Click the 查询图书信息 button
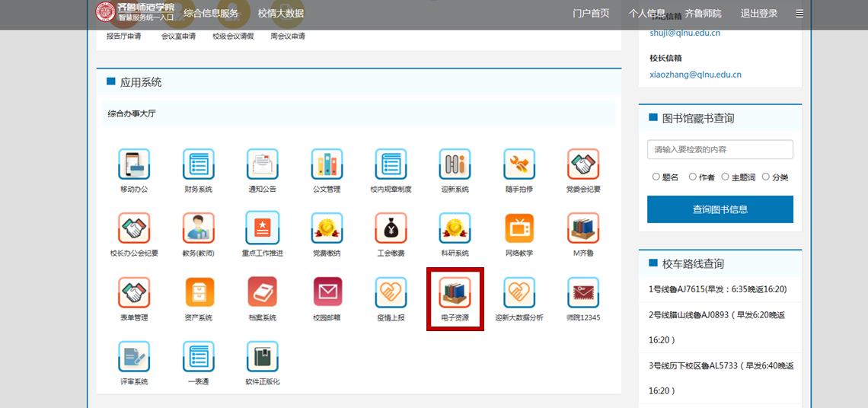 pyautogui.click(x=720, y=209)
